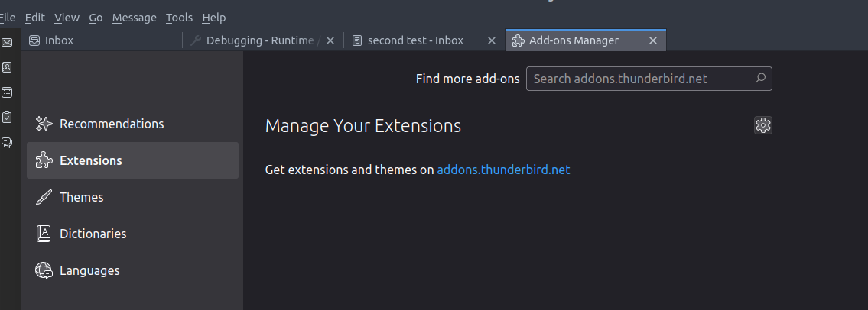The width and height of the screenshot is (868, 310).
Task: Close the Debugging - Runtime tab
Action: click(x=330, y=40)
